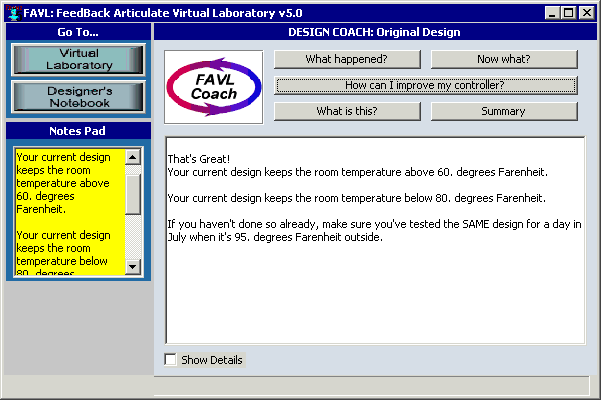Screen dimensions: 601x400
Task: Click the "Now what?" button
Action: point(504,59)
